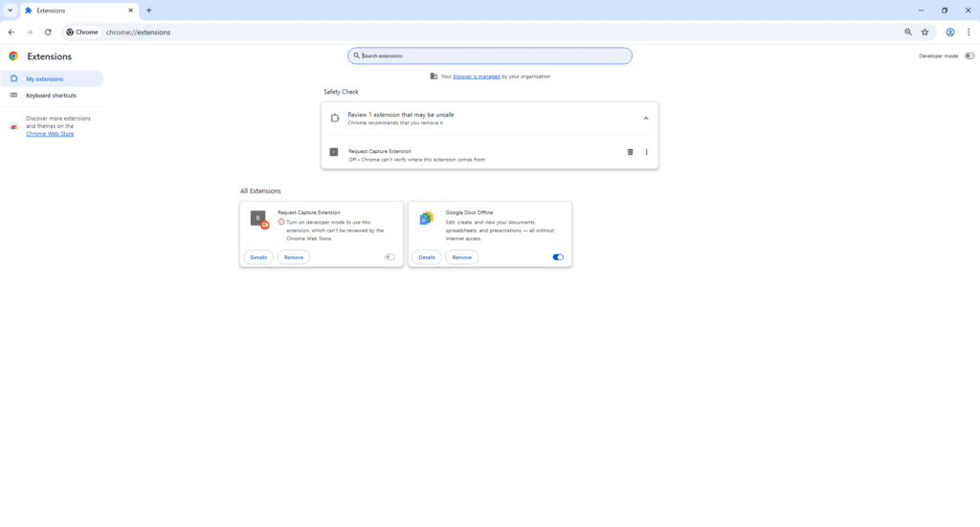980x527 pixels.
Task: Open the zoom magnifier icon in address bar
Action: click(x=908, y=32)
